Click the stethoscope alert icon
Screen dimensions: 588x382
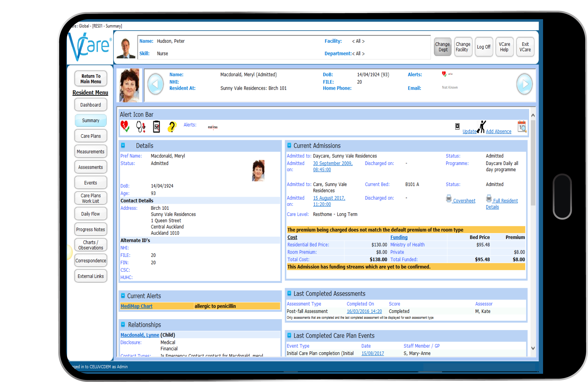click(141, 127)
